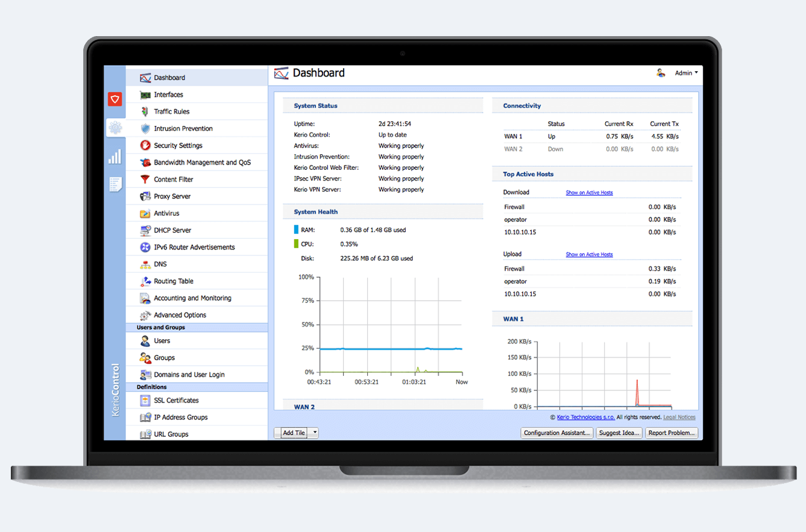Open the DHCP Server menu item
The height and width of the screenshot is (532, 806).
click(x=197, y=230)
